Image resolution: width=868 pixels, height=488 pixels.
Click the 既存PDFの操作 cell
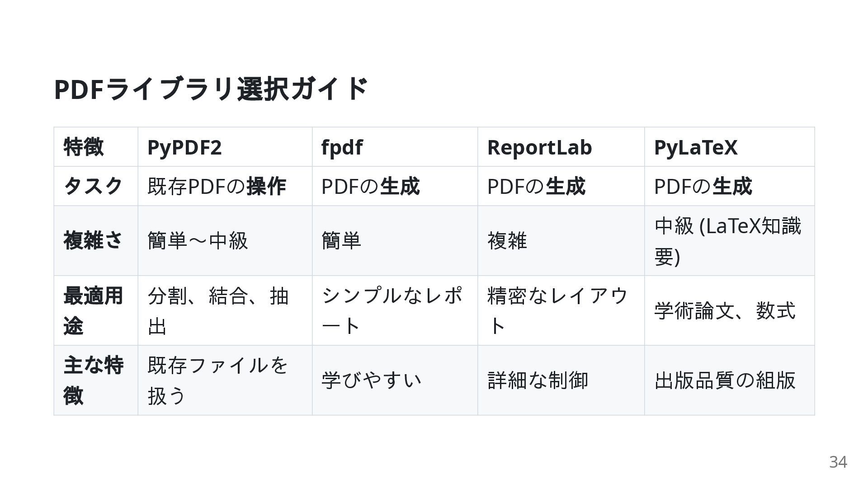tap(217, 186)
